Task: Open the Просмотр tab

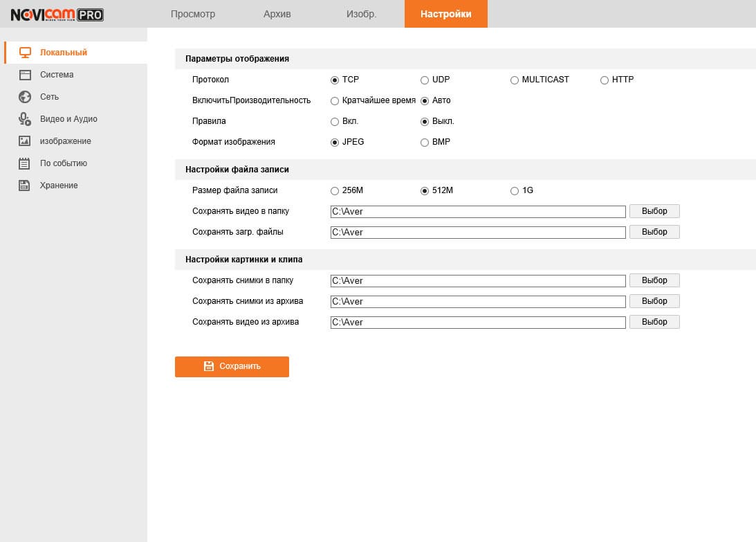Action: (193, 14)
